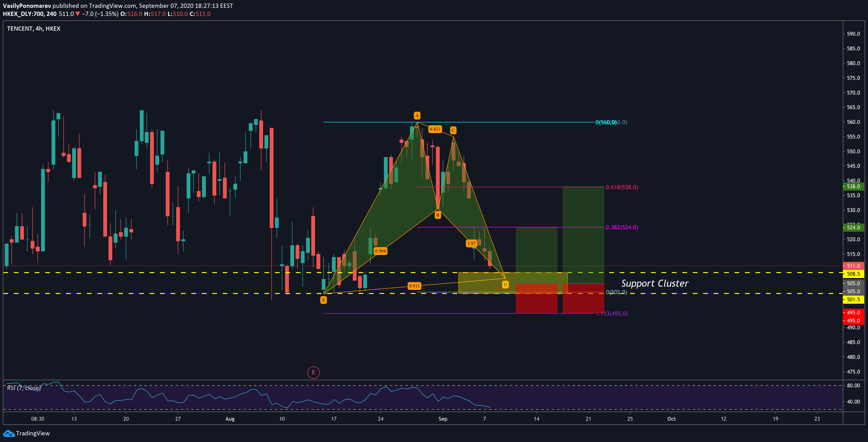868x442 pixels.
Task: Select harmonic pattern point C label
Action: [453, 130]
